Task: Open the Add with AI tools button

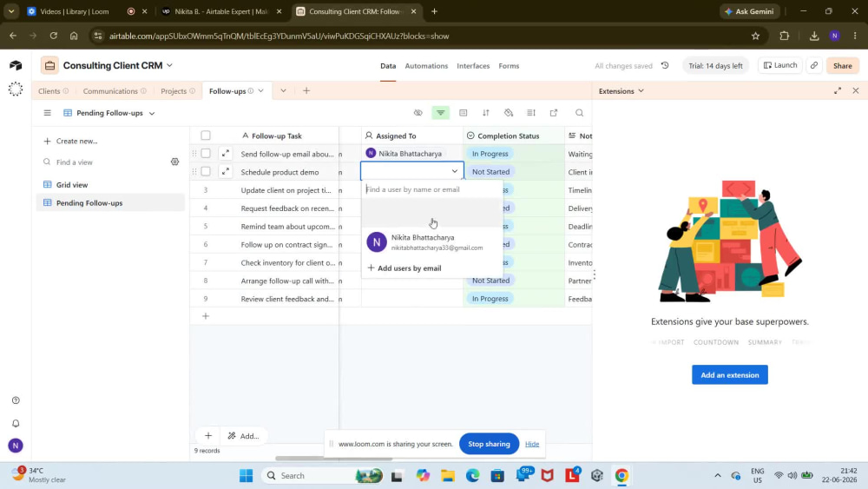Action: coord(244,436)
